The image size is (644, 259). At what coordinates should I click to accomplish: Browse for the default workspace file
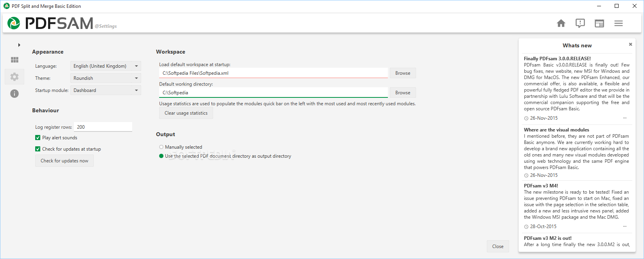click(x=403, y=73)
